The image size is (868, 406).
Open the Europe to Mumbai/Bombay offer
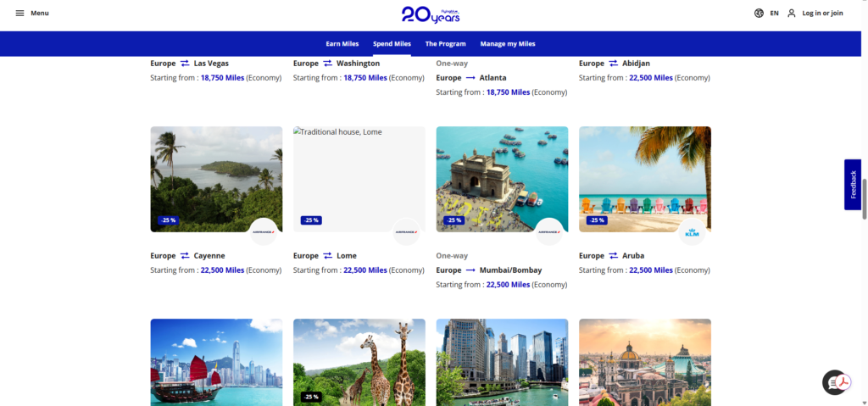click(x=489, y=270)
